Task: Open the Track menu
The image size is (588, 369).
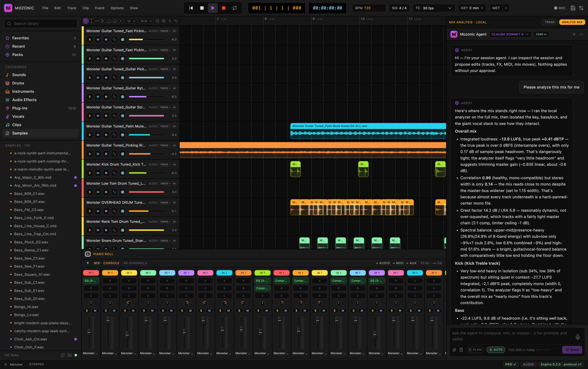Action: point(71,8)
